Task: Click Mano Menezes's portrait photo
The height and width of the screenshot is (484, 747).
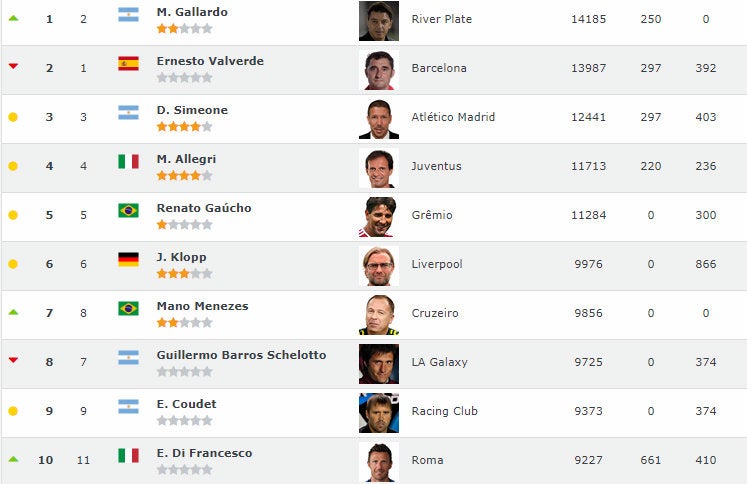Action: tap(378, 315)
